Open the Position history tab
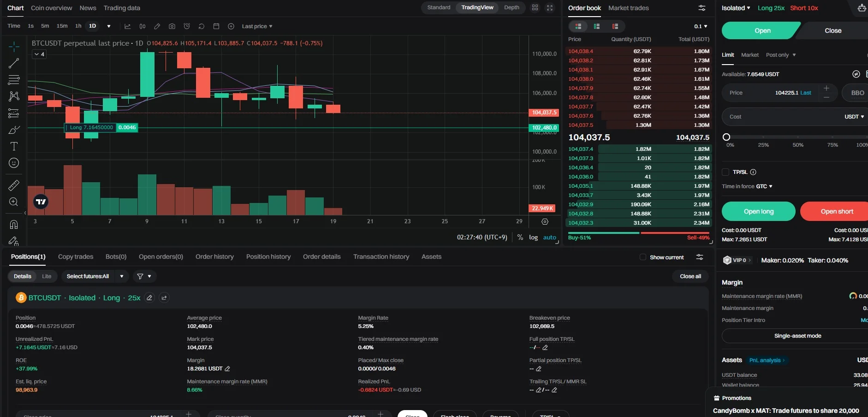This screenshot has height=417, width=868. pos(268,256)
